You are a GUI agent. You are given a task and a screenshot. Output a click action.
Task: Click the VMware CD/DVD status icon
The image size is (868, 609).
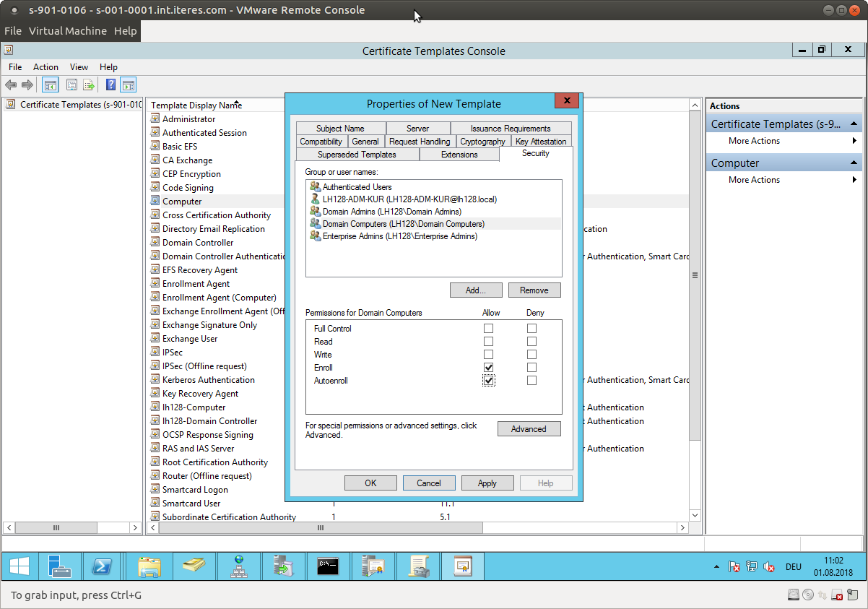point(808,595)
